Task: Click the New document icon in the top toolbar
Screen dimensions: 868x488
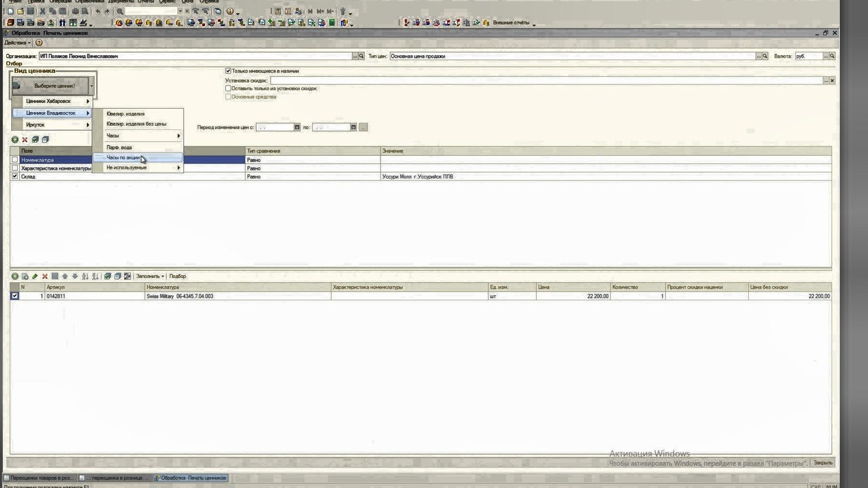Action: tap(10, 11)
